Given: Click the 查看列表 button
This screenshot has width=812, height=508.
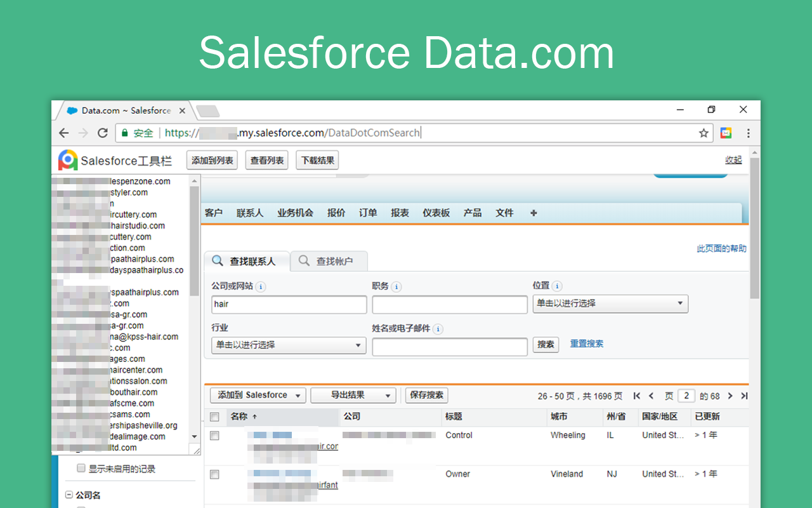Looking at the screenshot, I should (x=267, y=161).
